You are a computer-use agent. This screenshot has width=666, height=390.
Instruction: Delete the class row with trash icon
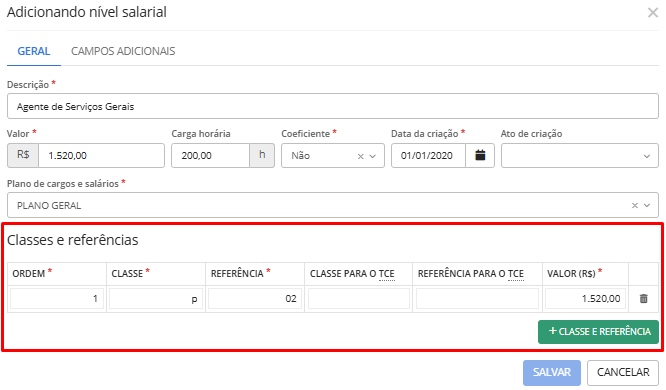click(x=643, y=299)
